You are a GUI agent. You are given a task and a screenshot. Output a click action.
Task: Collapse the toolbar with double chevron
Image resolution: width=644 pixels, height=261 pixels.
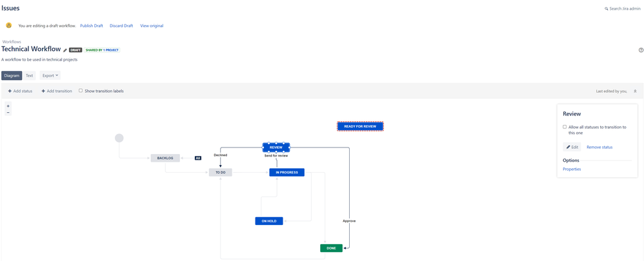point(635,91)
